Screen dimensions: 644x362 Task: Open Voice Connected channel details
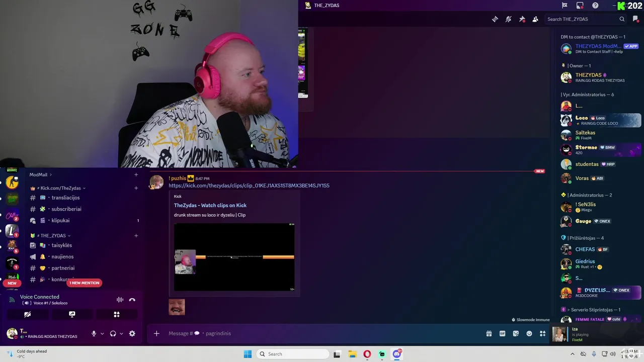click(x=40, y=297)
